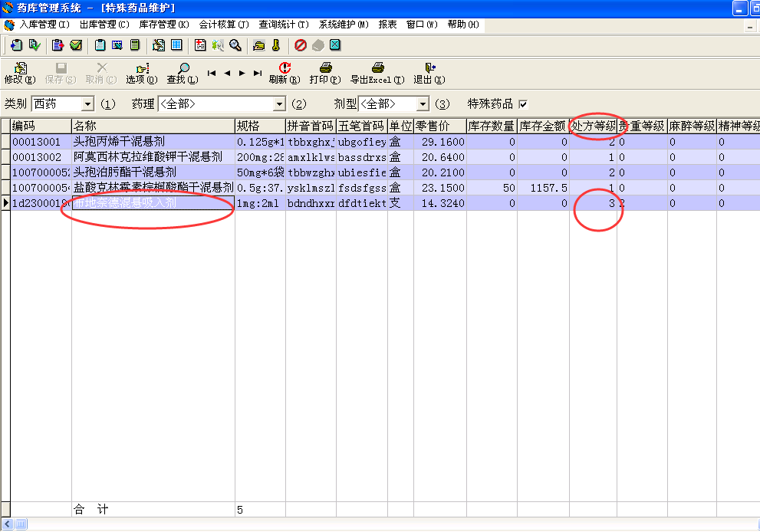Click the 麻醉等级 column header
The height and width of the screenshot is (532, 760).
click(692, 126)
